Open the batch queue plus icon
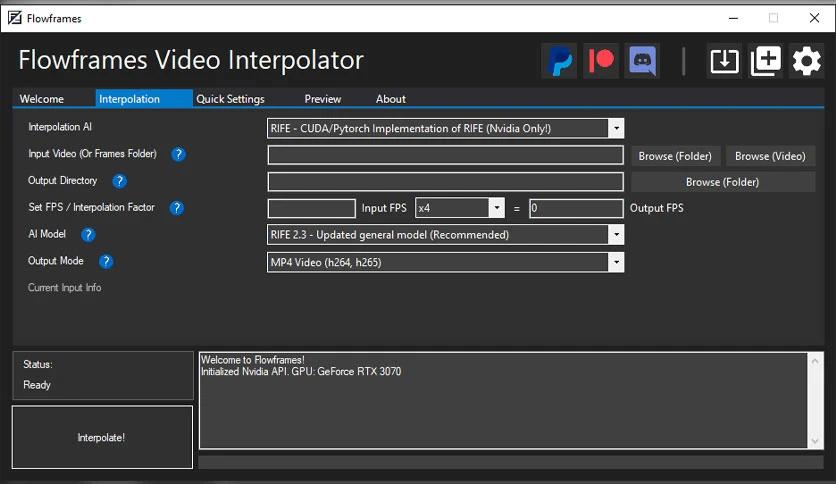Screen dimensions: 836x484 click(765, 61)
